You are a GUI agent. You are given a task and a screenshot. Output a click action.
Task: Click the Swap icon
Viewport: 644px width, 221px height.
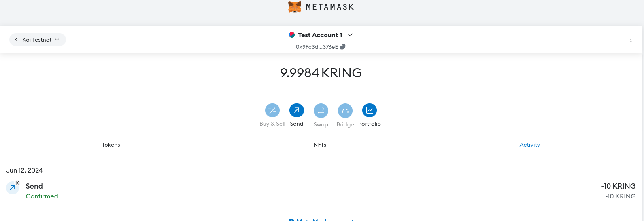tap(321, 111)
